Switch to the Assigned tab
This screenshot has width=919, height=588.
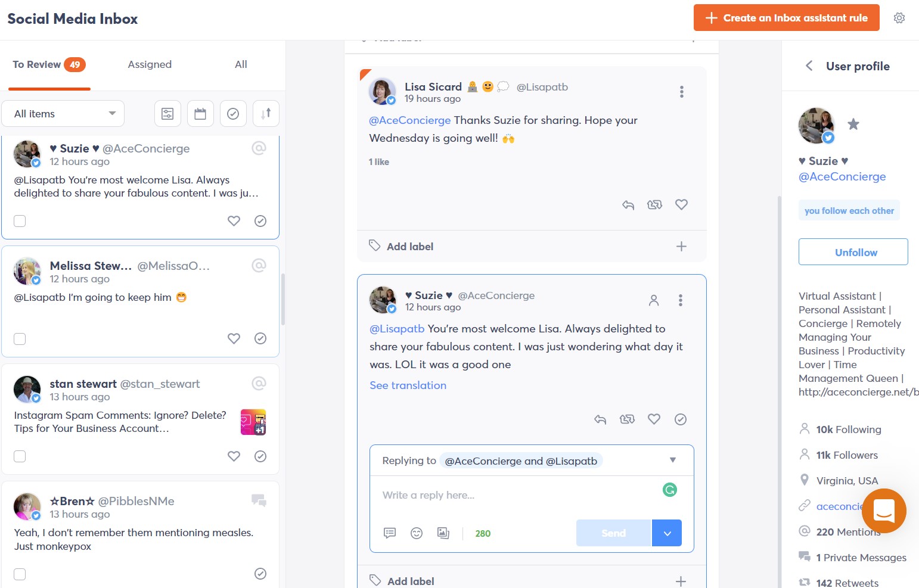click(x=149, y=64)
